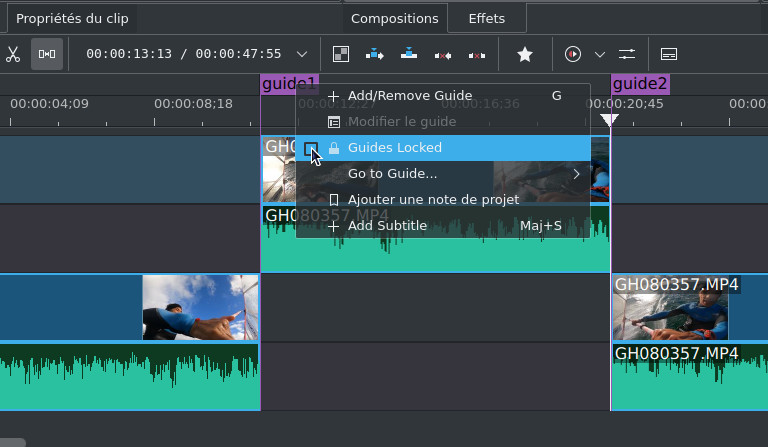Open the audio mixer settings icon
The height and width of the screenshot is (447, 768).
(627, 54)
